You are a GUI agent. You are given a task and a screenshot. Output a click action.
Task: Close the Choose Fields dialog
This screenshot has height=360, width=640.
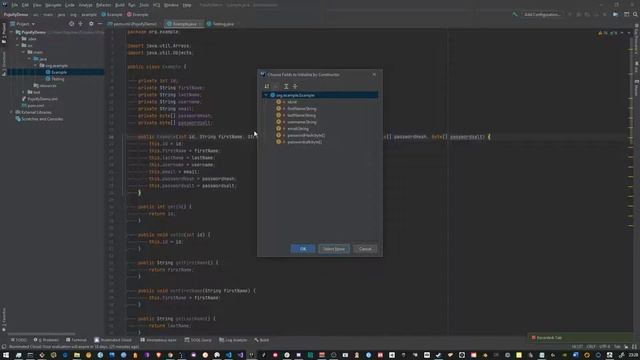(x=374, y=74)
